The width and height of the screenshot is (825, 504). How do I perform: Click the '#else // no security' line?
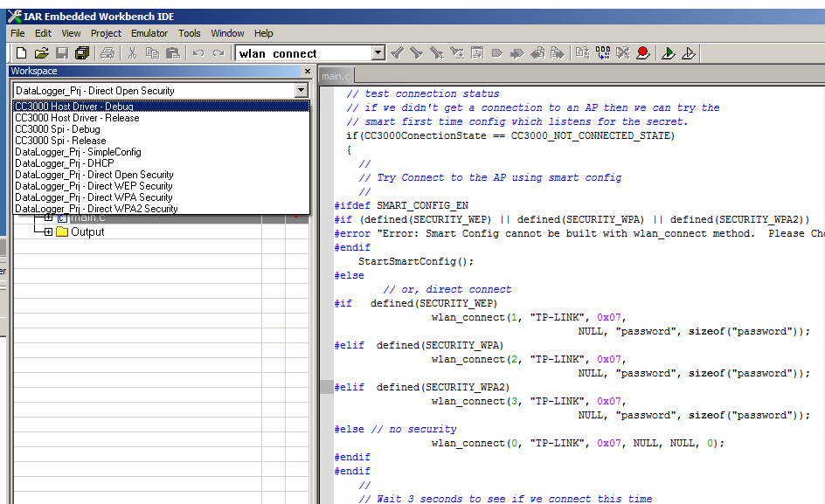pos(396,429)
